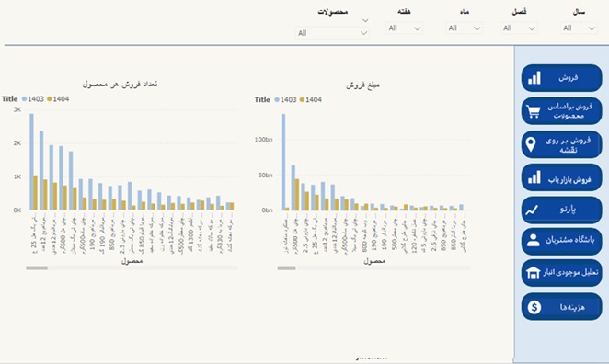
Task: Click the dollar coin icon for هزینه‌ها
Action: click(x=534, y=307)
